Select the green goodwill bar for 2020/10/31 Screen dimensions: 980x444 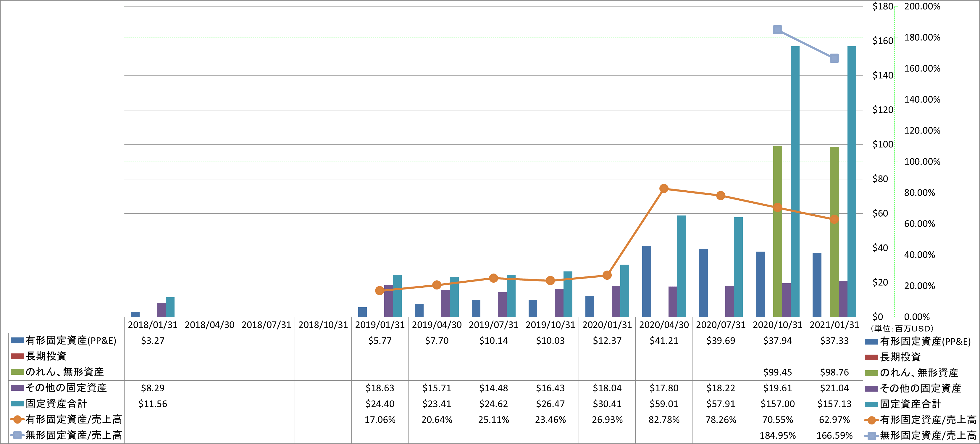778,231
